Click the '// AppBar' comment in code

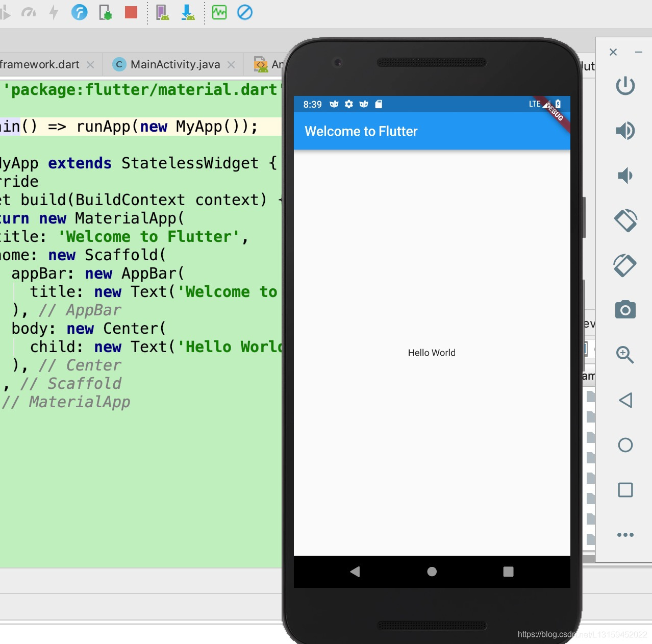pos(80,310)
